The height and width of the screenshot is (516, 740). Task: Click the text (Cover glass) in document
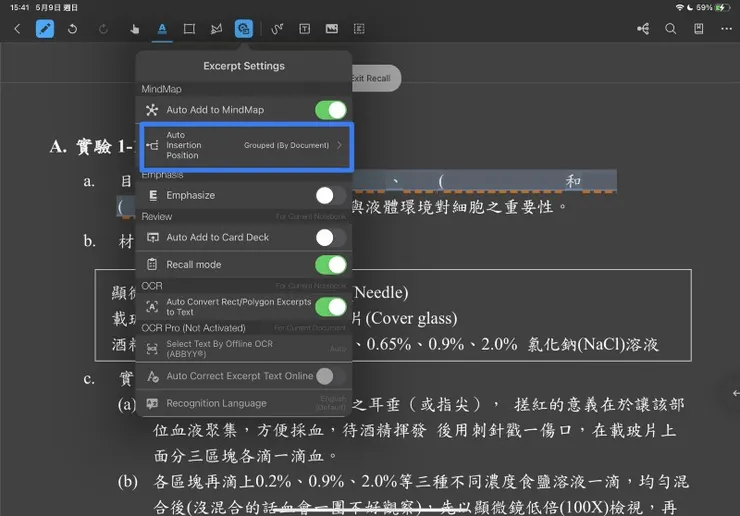tap(411, 318)
